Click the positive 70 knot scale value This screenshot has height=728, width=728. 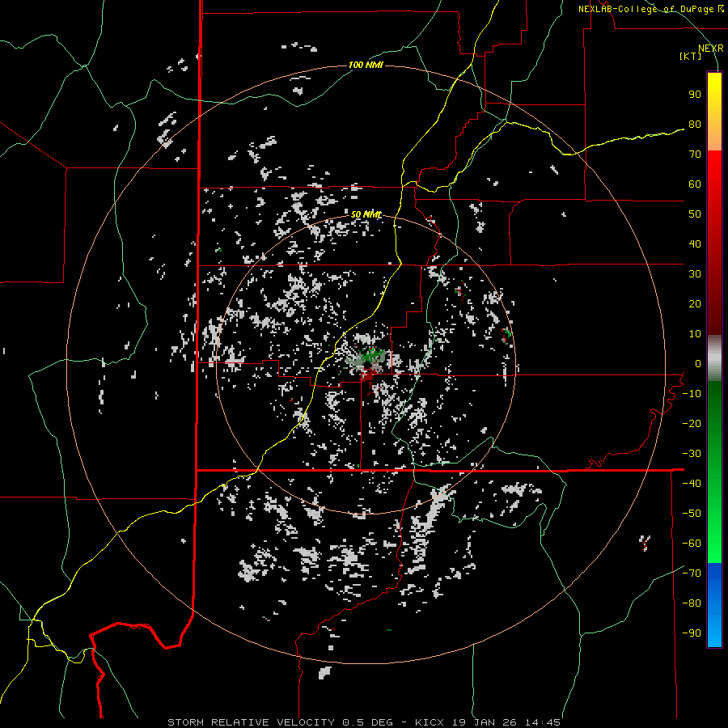pyautogui.click(x=695, y=154)
